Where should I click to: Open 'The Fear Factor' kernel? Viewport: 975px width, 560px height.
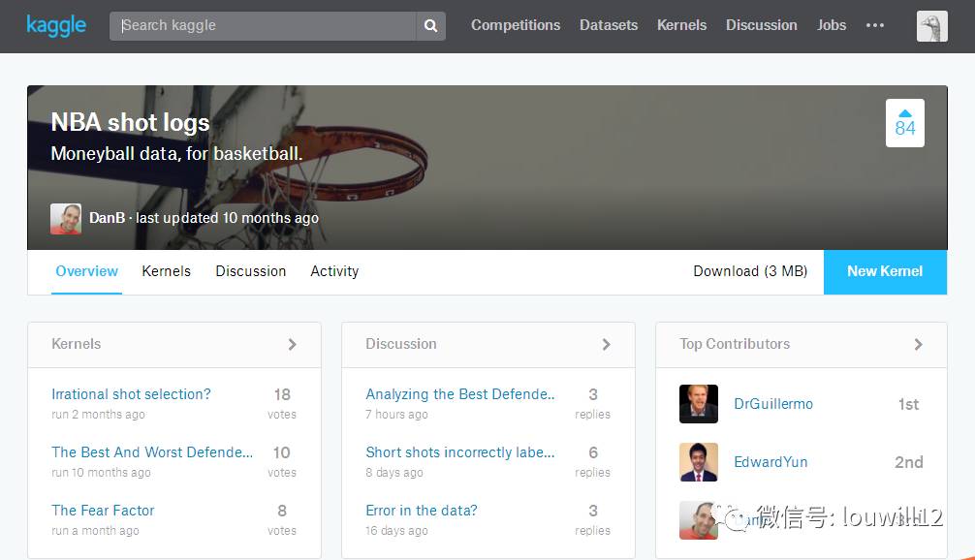[x=103, y=511]
